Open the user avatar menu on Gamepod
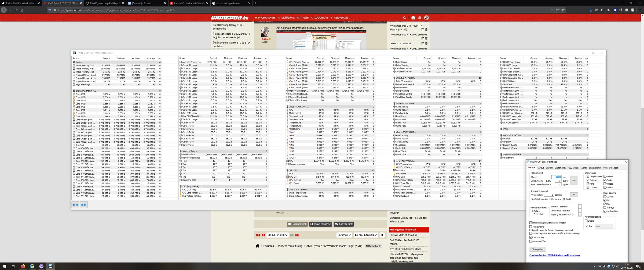 (426, 18)
